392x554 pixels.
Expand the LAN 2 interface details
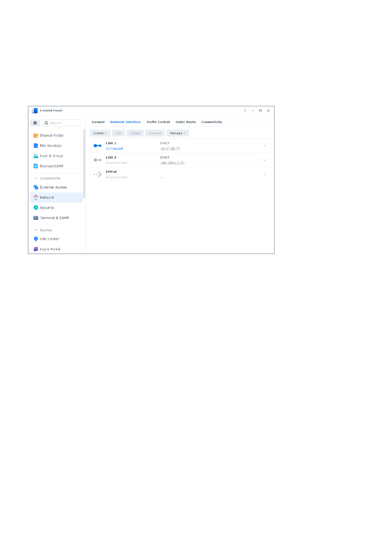(x=264, y=160)
